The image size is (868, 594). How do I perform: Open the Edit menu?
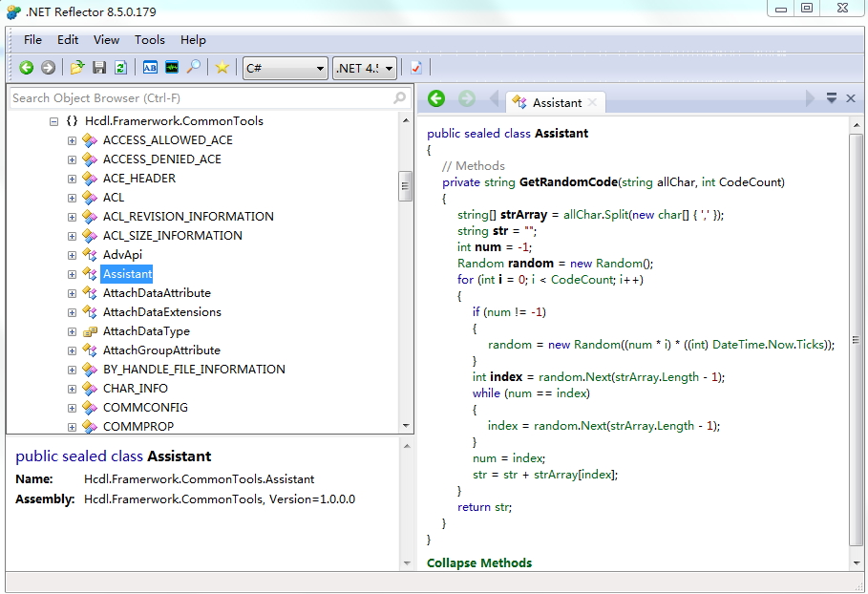(68, 40)
